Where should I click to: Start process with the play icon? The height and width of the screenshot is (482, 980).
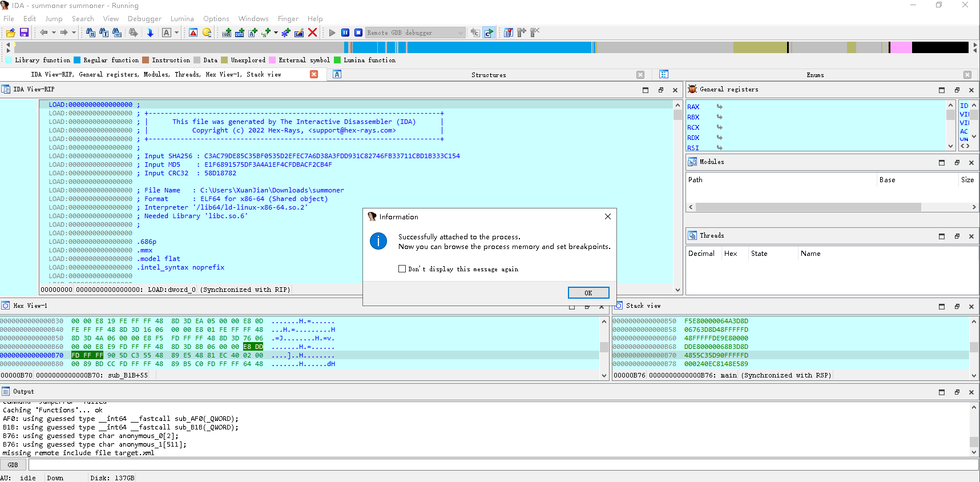click(332, 33)
